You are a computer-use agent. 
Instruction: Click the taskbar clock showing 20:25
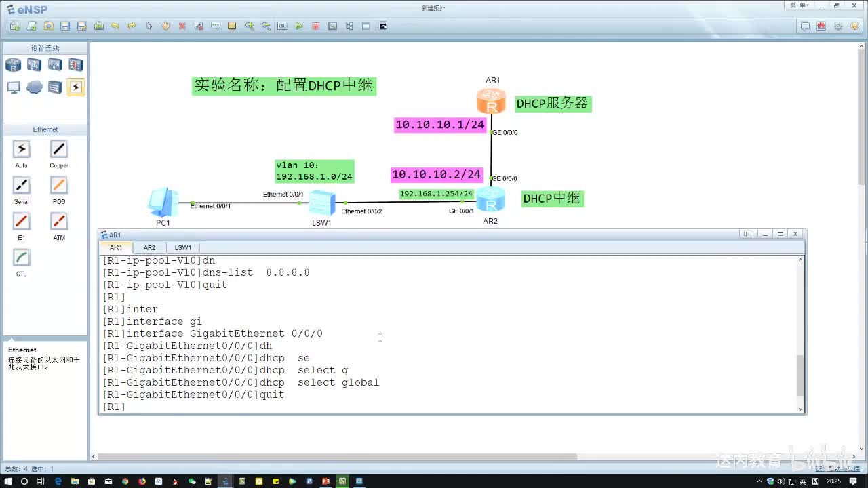pos(833,481)
